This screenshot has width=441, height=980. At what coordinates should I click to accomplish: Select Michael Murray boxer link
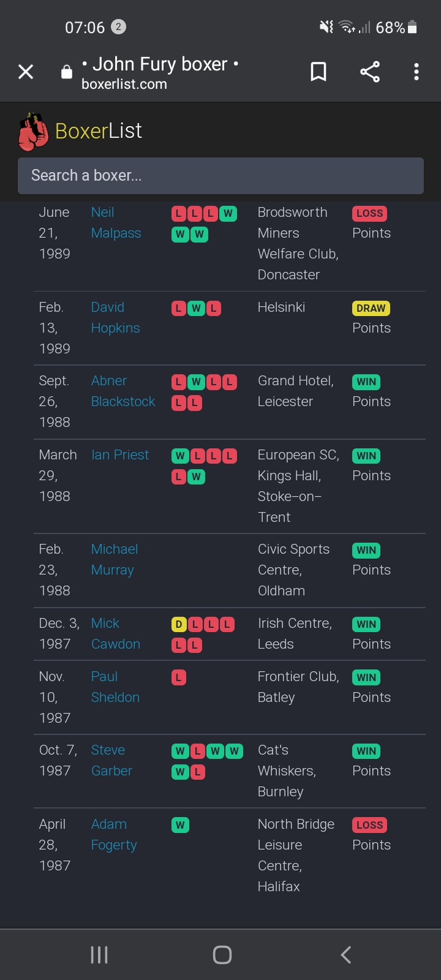click(114, 559)
